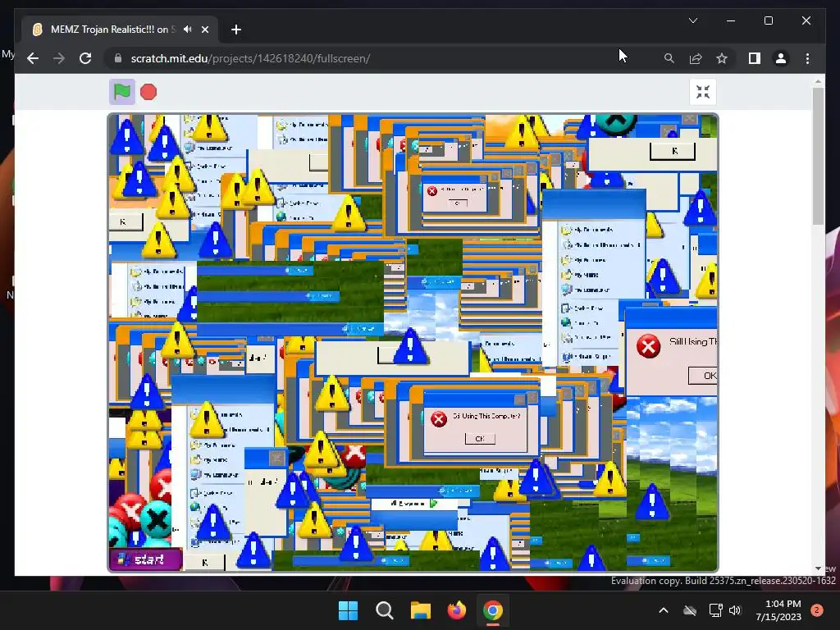This screenshot has height=630, width=840.
Task: Open volume control in system tray
Action: point(735,610)
